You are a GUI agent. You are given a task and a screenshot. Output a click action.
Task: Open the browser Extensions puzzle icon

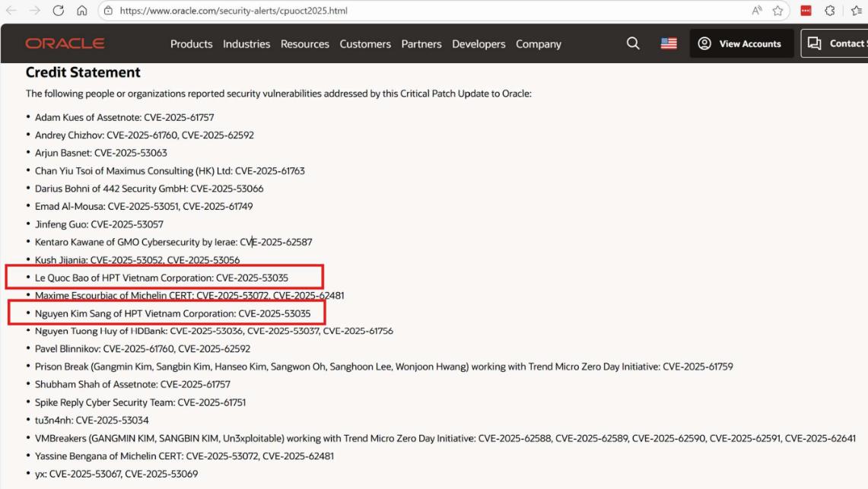pos(831,11)
